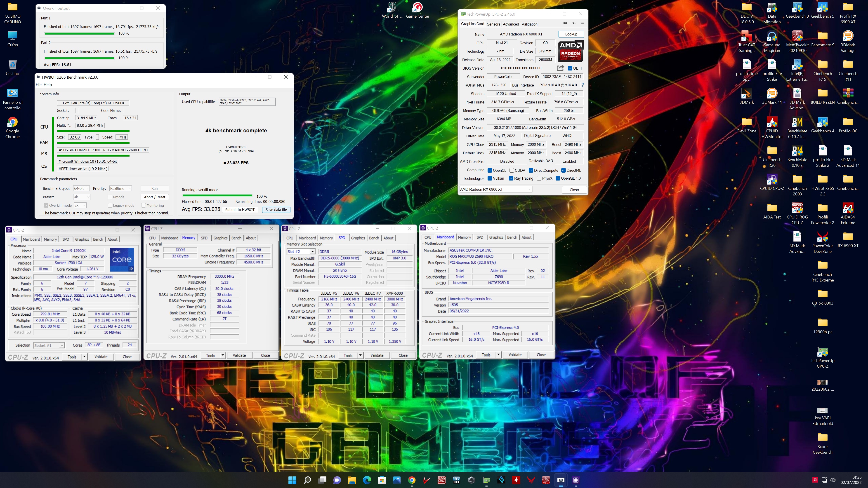Toggle the Ray Tracing checkbox
This screenshot has height=488, width=868.
coord(511,178)
